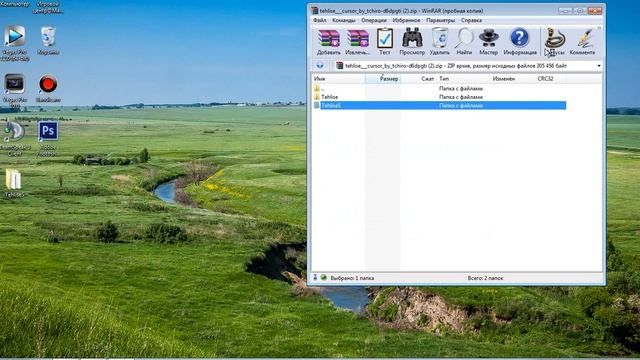Select the '..' parent folder row
Image resolution: width=640 pixels, height=360 pixels.
[x=439, y=88]
